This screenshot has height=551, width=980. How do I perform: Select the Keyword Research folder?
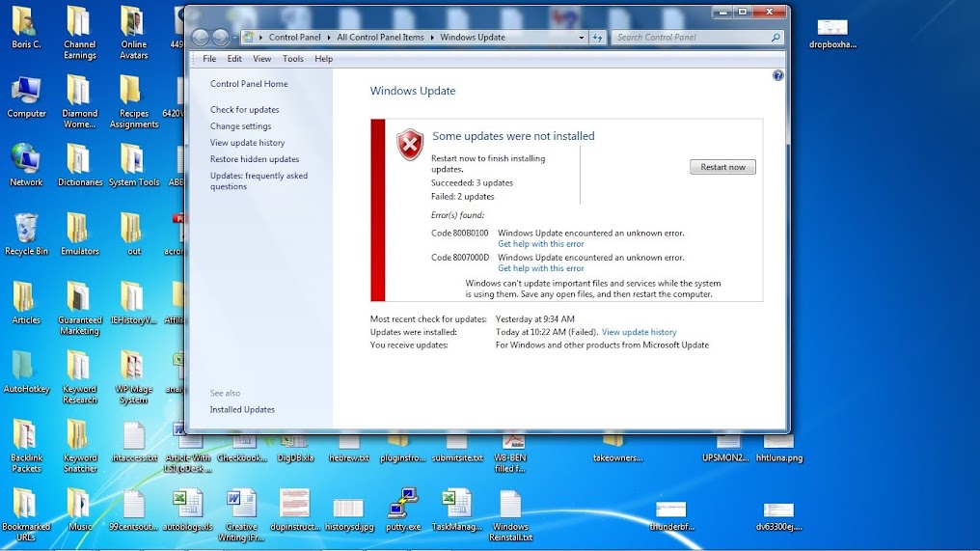pos(79,376)
